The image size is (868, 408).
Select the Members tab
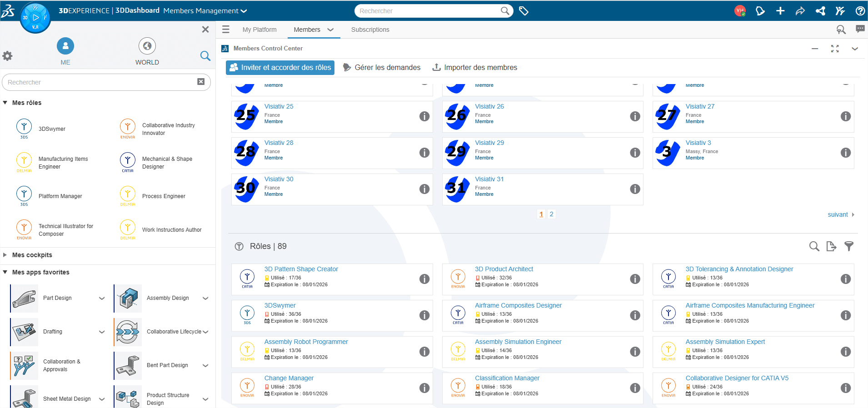click(307, 30)
